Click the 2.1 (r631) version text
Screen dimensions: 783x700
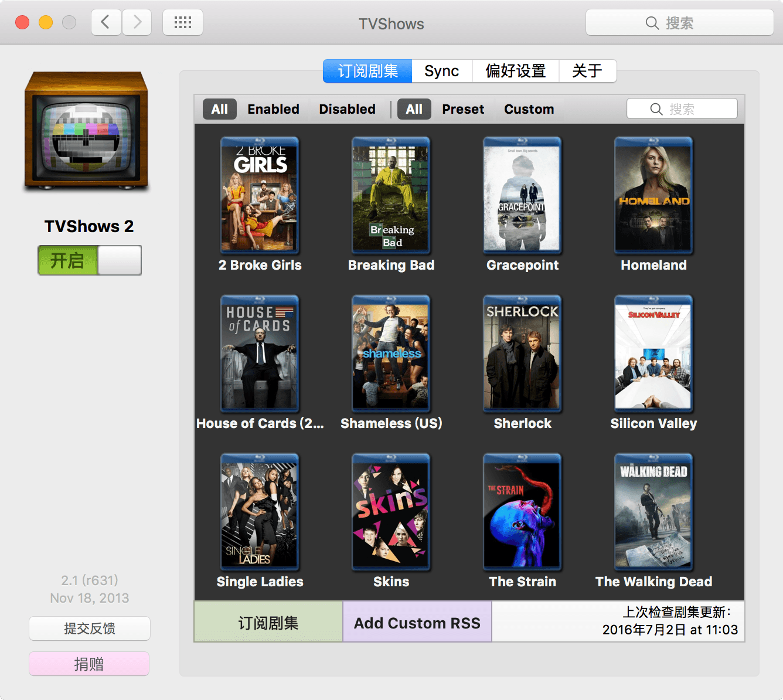(x=90, y=580)
